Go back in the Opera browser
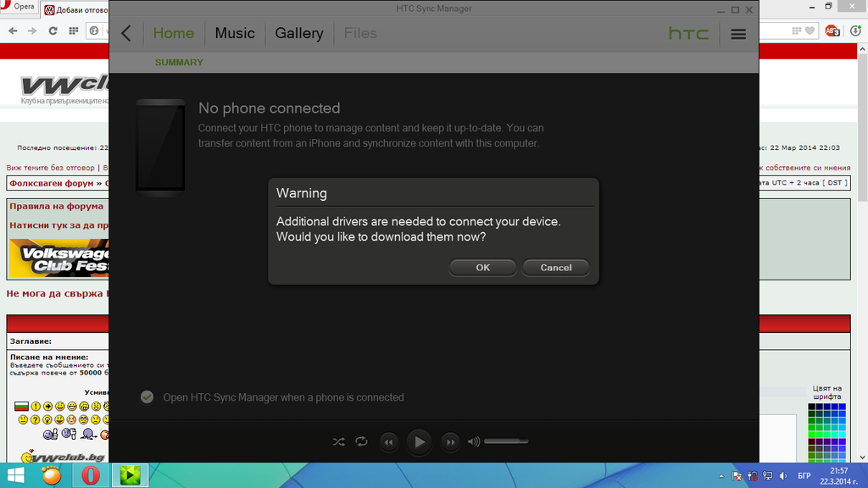The height and width of the screenshot is (488, 868). pyautogui.click(x=13, y=31)
